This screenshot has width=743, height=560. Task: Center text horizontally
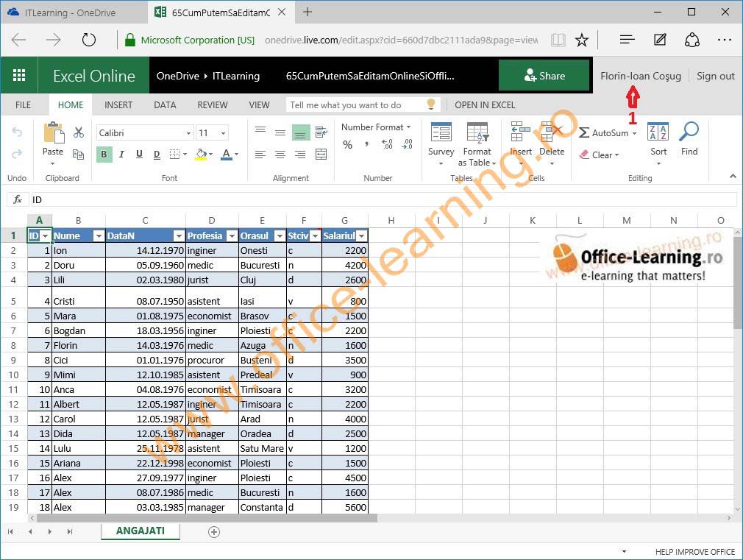280,154
